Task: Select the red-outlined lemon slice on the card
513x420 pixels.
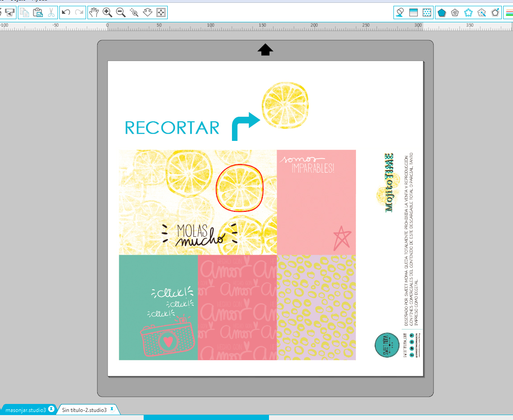Action: pyautogui.click(x=240, y=188)
